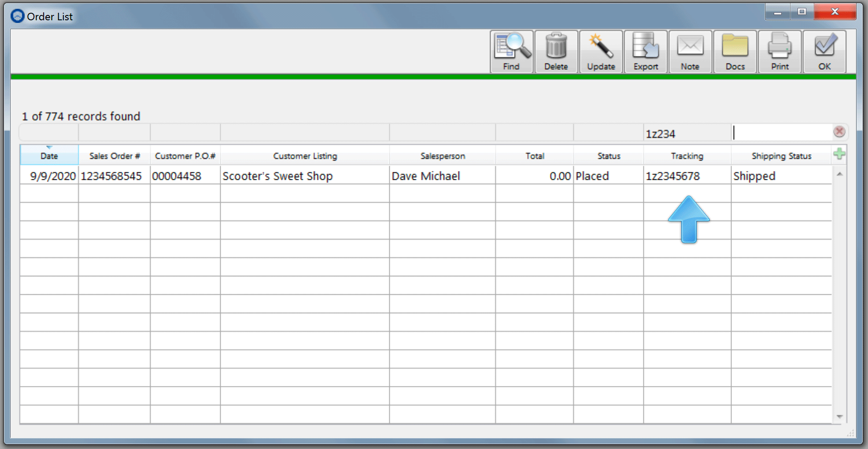The height and width of the screenshot is (449, 868).
Task: Select the 0.00 total cell
Action: click(535, 176)
